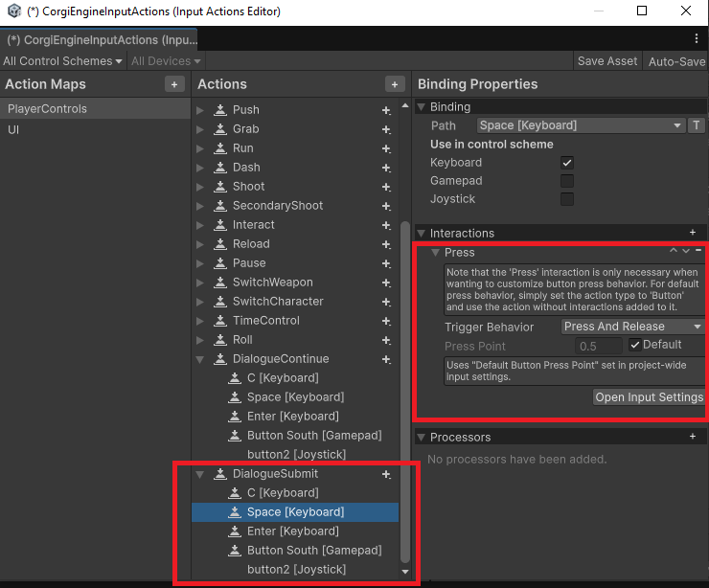The width and height of the screenshot is (709, 588).
Task: Add binding to SecondaryShoot action
Action: [386, 206]
